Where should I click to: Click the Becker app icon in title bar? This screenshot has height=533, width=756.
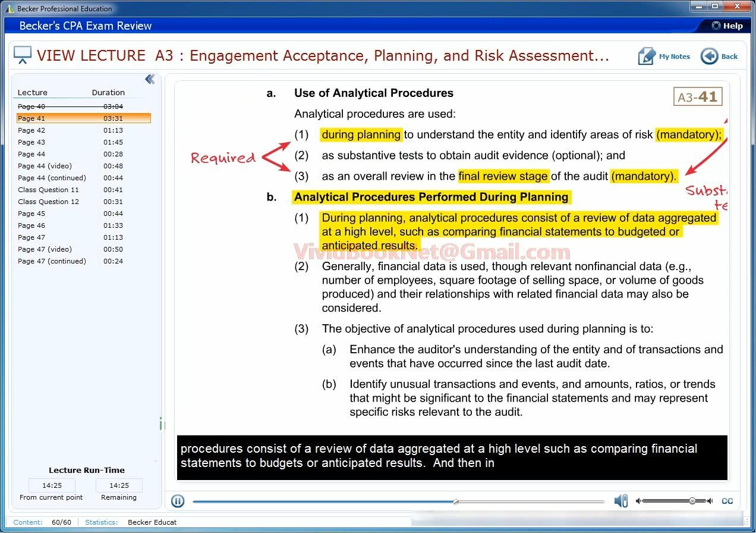click(10, 8)
